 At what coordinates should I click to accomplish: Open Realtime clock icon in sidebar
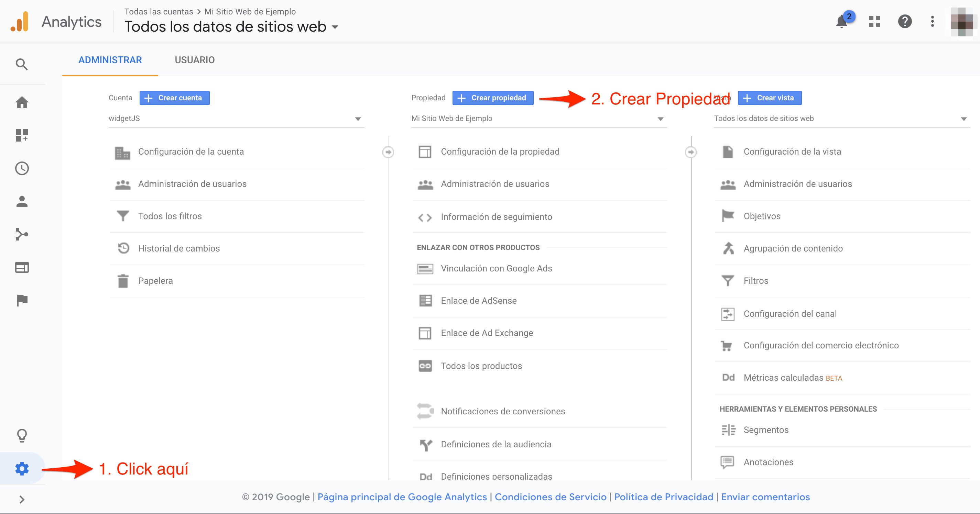click(x=22, y=168)
